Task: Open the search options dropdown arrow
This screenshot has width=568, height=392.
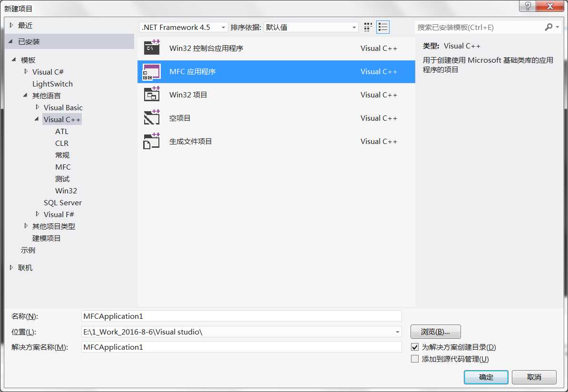Action: (x=558, y=27)
